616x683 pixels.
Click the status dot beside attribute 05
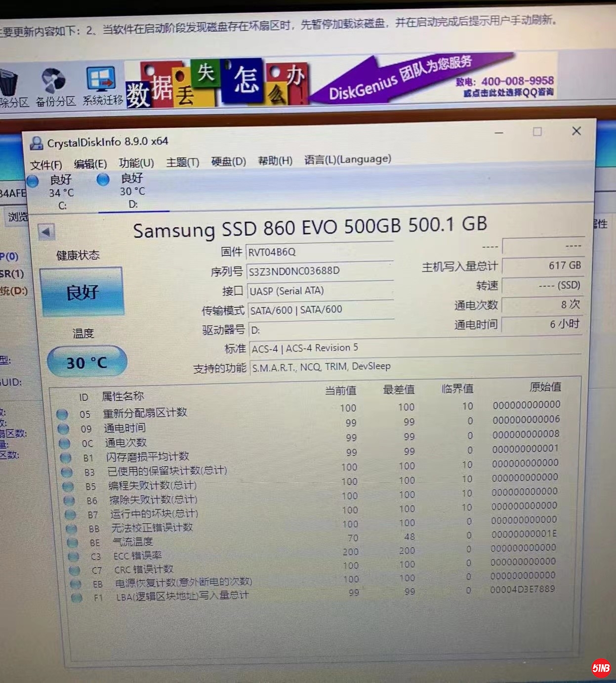[62, 415]
